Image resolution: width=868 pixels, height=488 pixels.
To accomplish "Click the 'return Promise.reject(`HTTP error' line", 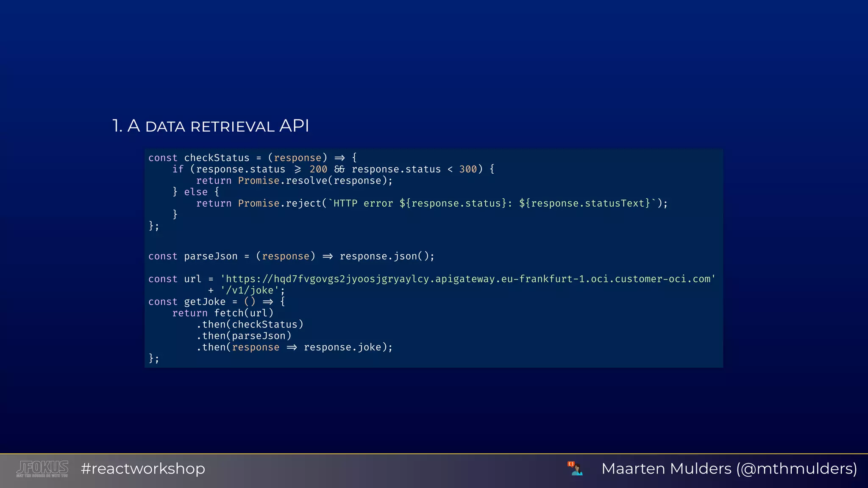I will click(x=432, y=203).
